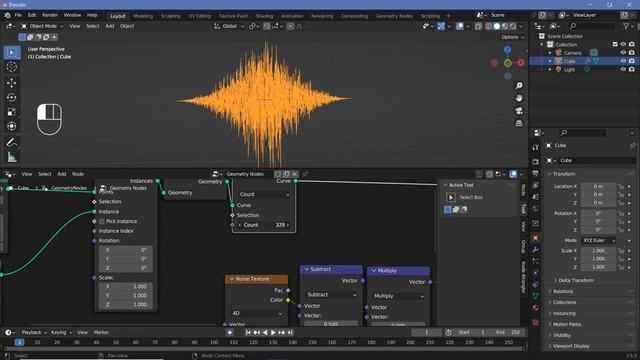The width and height of the screenshot is (640, 360).
Task: Open the node editor Add menu
Action: point(62,174)
